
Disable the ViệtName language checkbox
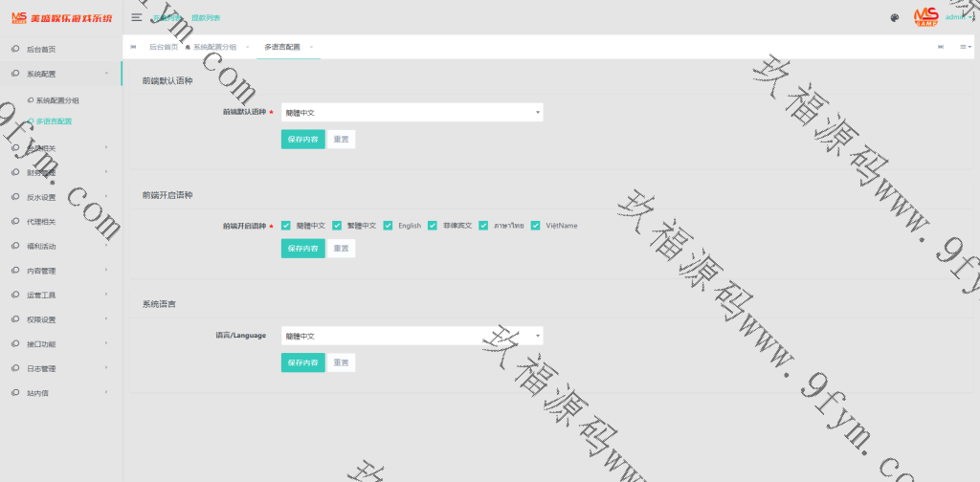537,226
